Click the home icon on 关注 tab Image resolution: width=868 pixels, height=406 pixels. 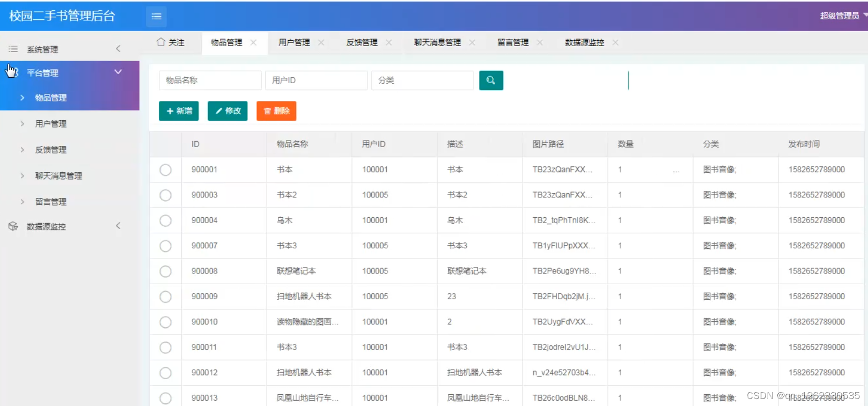point(161,42)
